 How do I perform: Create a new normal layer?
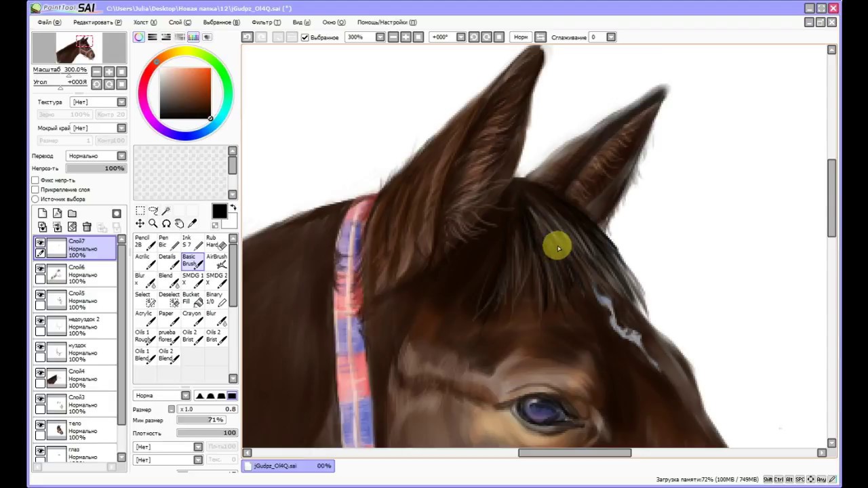coord(42,213)
